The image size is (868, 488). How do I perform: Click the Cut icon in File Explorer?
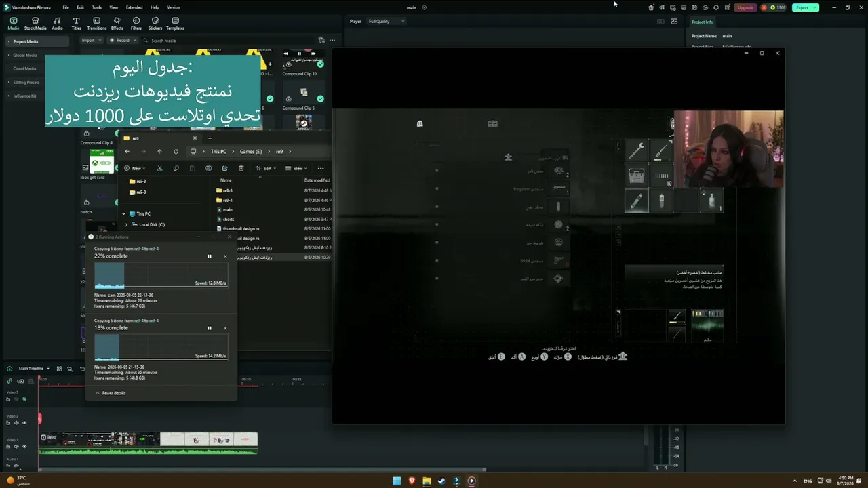159,168
